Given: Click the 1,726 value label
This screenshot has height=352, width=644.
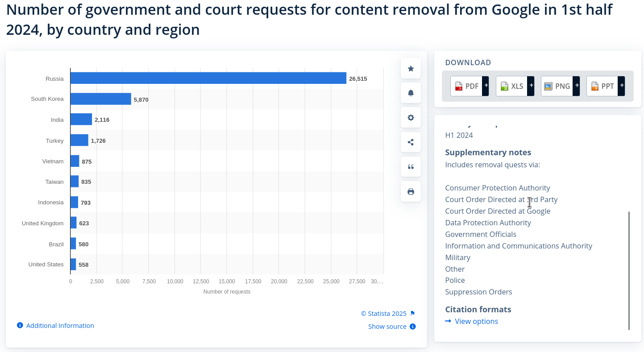Looking at the screenshot, I should click(98, 141).
